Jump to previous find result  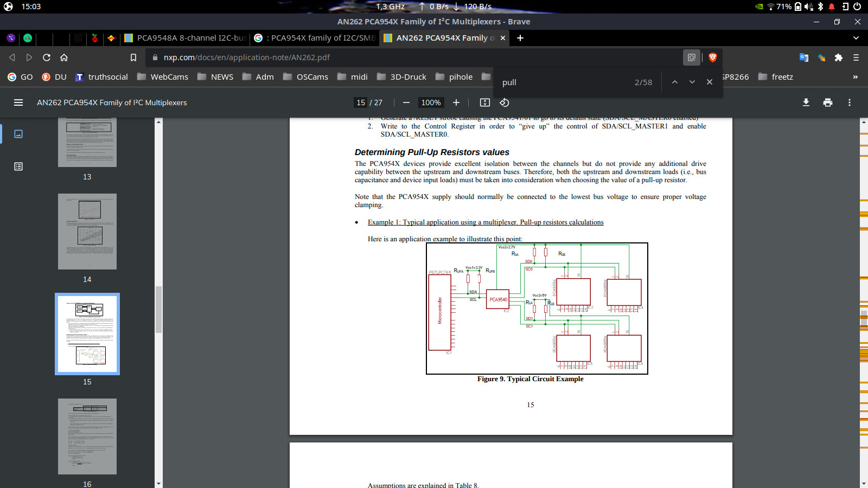(675, 82)
